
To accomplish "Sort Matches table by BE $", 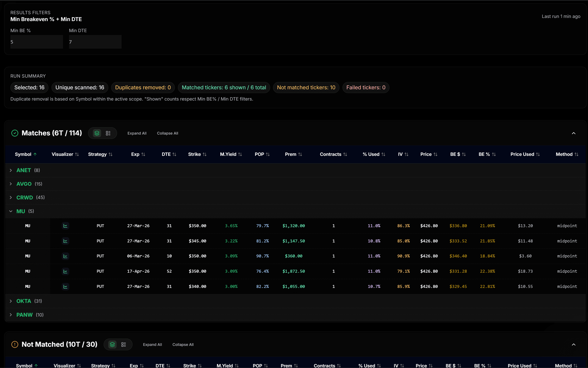I will coord(458,154).
